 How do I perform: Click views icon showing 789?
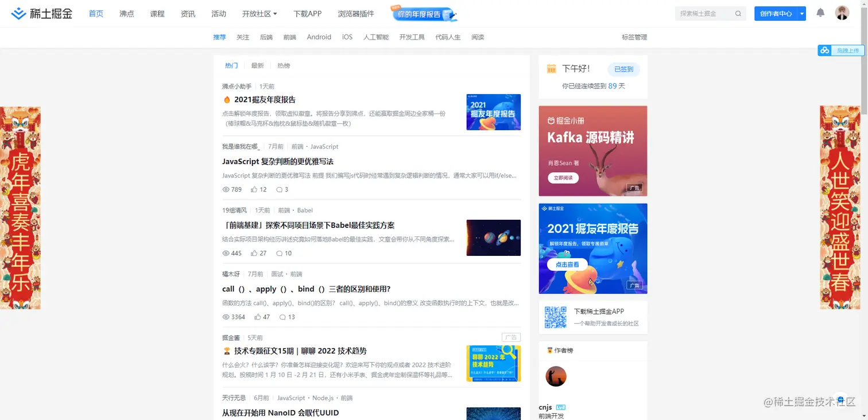coord(226,189)
